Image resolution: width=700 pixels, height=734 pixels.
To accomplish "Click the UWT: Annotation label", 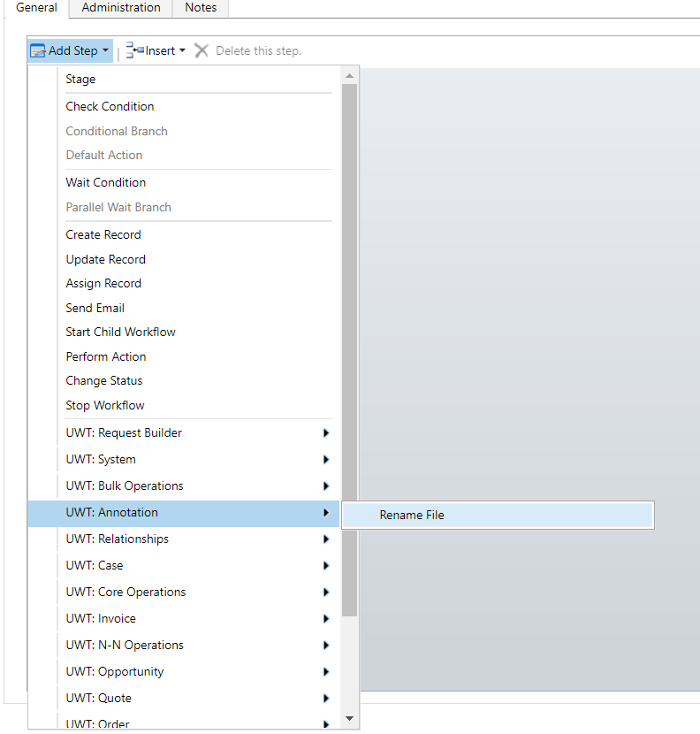I will click(x=112, y=513).
